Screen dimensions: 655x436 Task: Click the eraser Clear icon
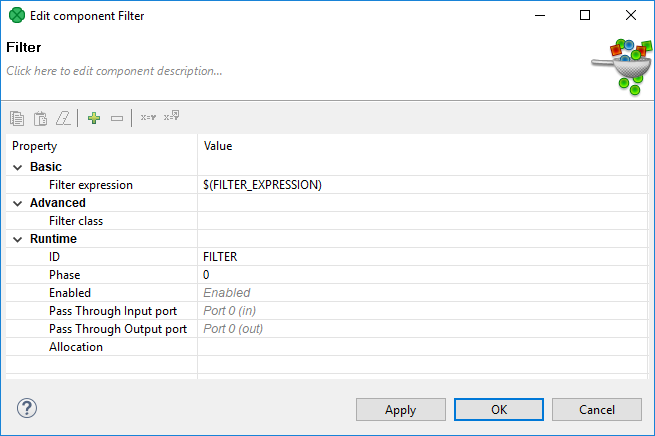click(63, 118)
